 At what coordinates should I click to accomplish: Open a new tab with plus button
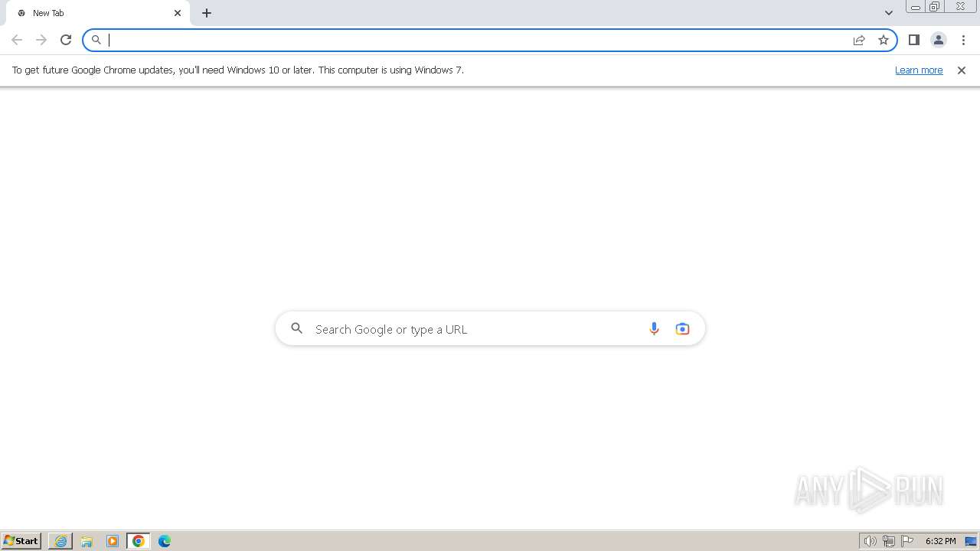point(207,13)
